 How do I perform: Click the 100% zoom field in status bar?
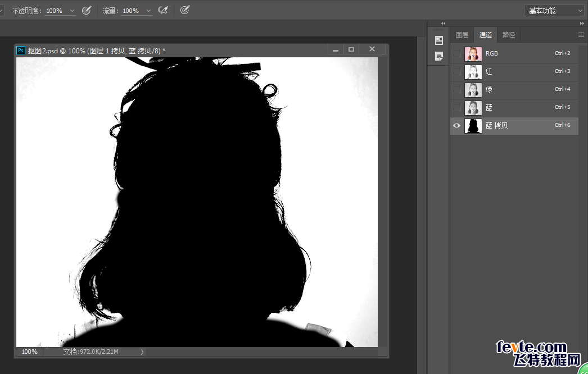[x=29, y=352]
